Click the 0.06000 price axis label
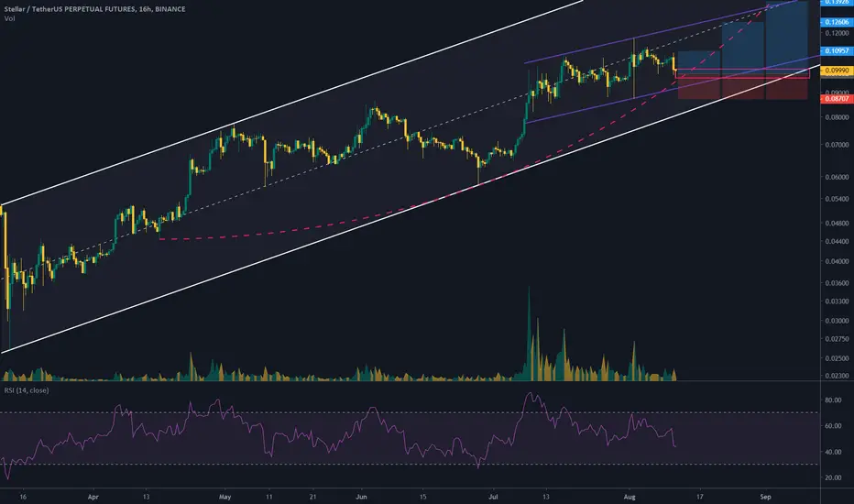The image size is (854, 504). [838, 177]
